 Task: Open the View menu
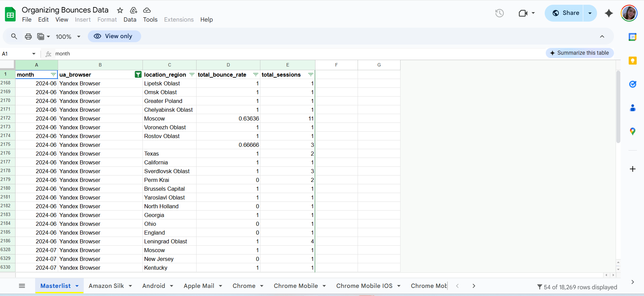(x=62, y=20)
